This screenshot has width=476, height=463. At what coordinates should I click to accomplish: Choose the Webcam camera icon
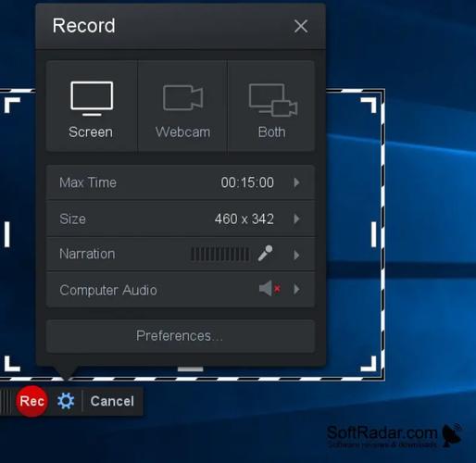pos(182,97)
